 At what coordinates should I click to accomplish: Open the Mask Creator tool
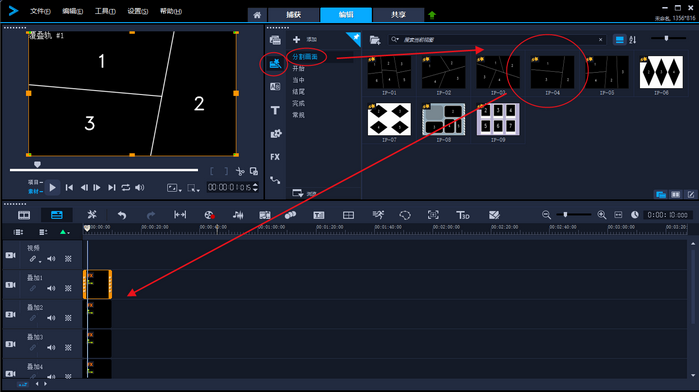pos(405,215)
